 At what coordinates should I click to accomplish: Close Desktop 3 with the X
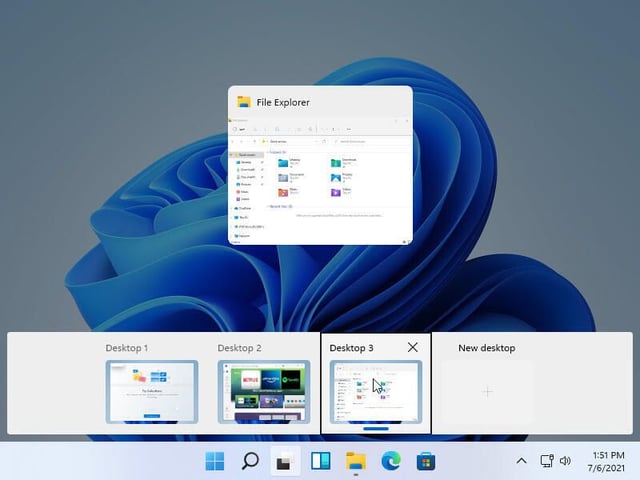413,347
